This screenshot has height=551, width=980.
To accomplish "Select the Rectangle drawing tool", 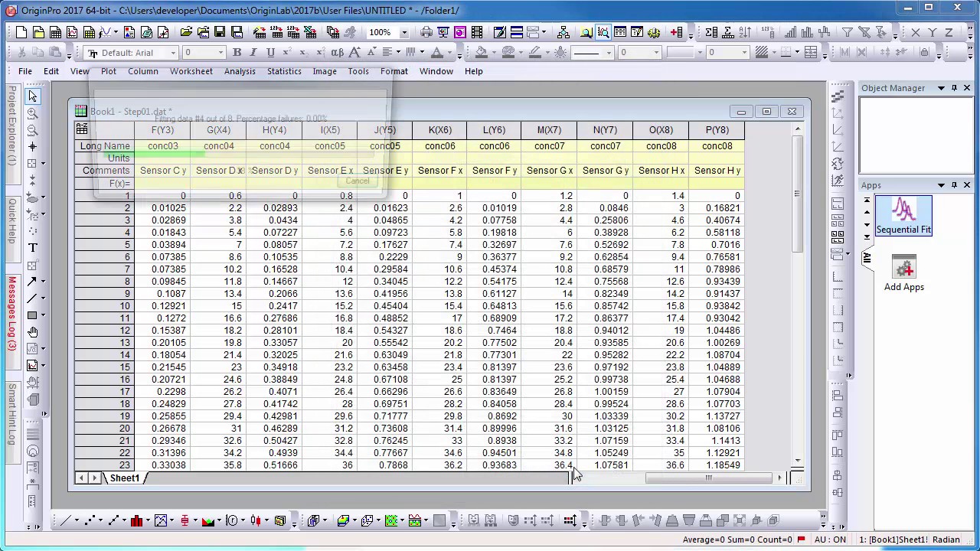I will 32,315.
